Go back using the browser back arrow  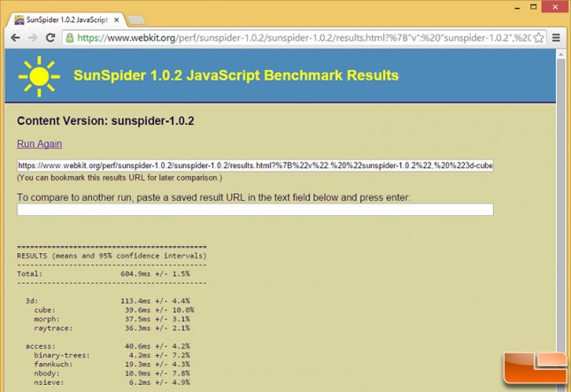click(x=15, y=37)
